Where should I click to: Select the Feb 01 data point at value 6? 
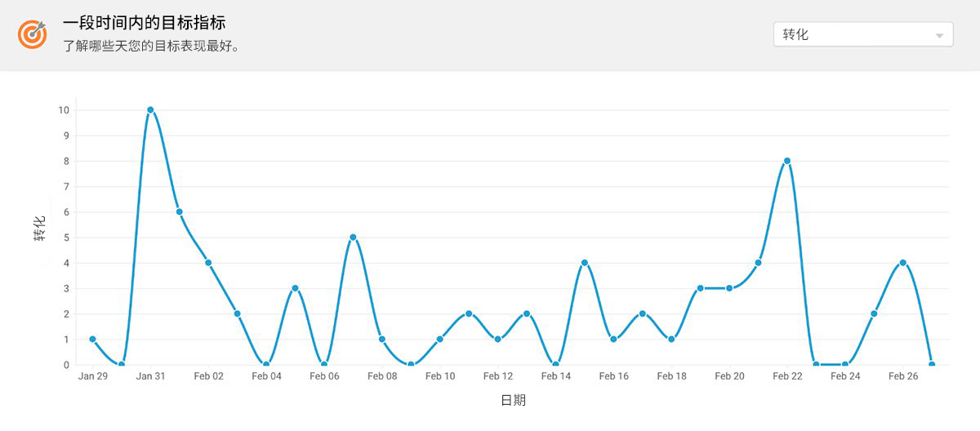[179, 212]
